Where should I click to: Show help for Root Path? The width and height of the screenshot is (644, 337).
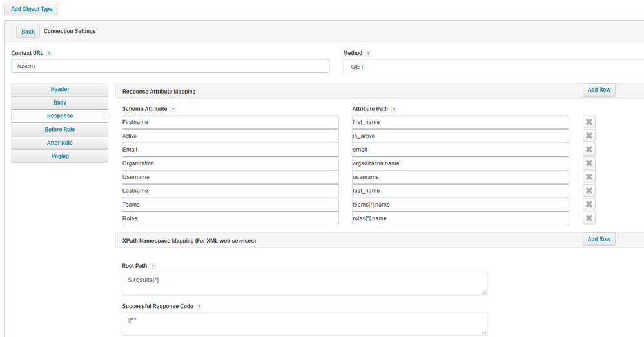coord(153,266)
